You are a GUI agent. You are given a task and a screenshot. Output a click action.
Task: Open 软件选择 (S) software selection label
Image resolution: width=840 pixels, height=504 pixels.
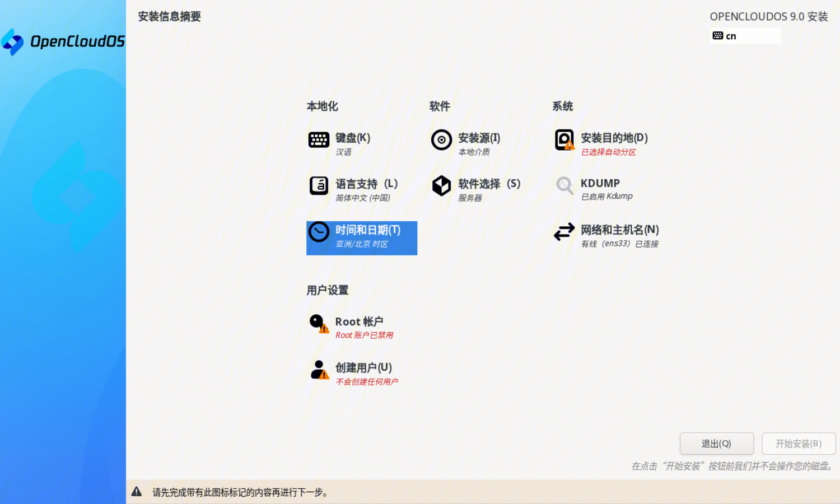tap(489, 184)
